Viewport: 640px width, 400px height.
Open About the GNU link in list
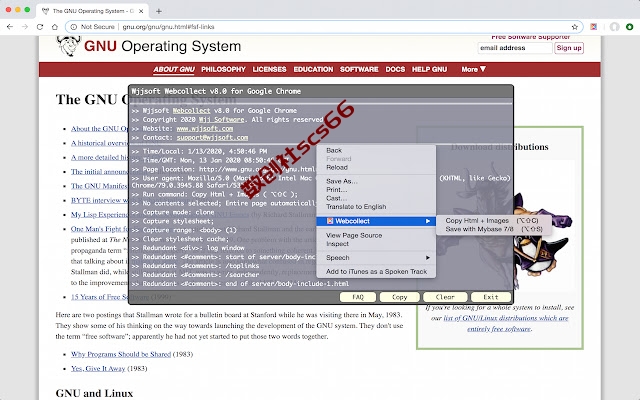click(x=100, y=129)
